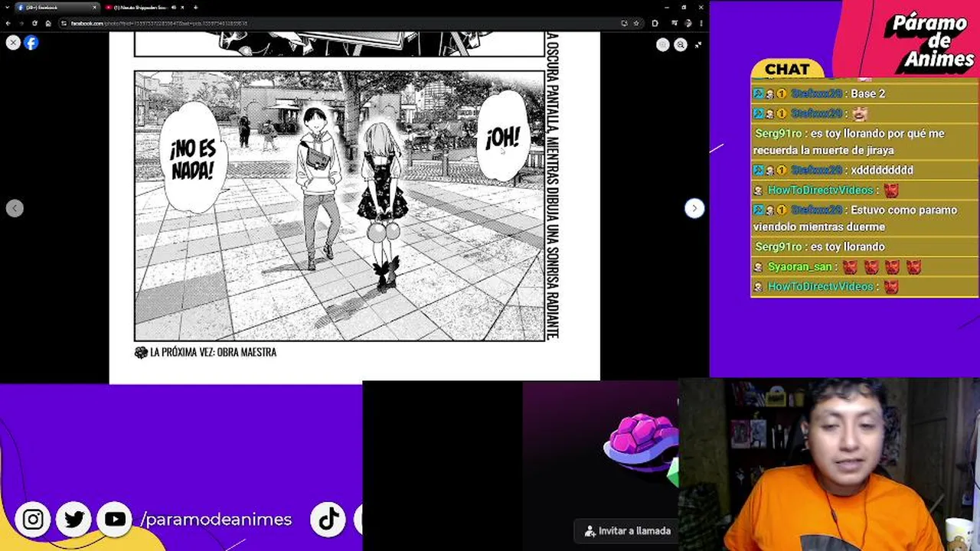Open a new browser tab

pos(196,8)
